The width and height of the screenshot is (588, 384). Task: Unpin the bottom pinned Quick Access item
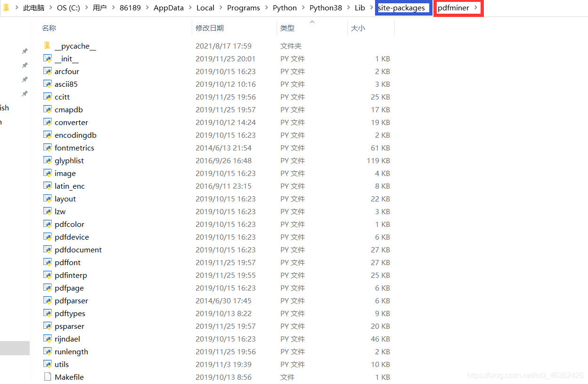(x=25, y=94)
